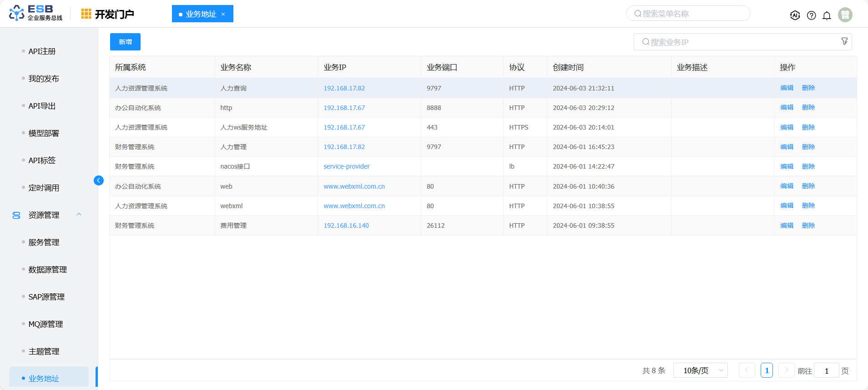Open notifications bell icon
Screen dimensions: 868x390
(827, 15)
